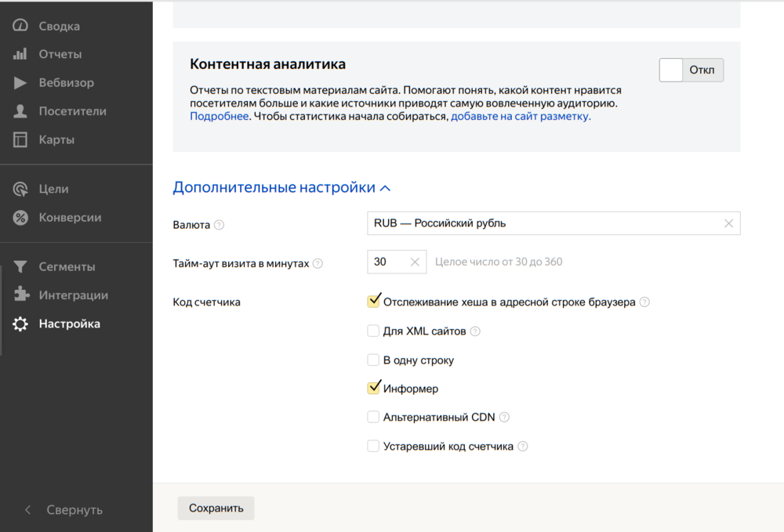Click the Интеграции puzzle piece icon

click(x=20, y=295)
